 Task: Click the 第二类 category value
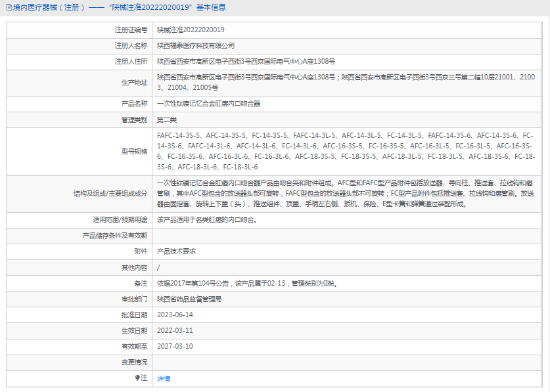click(167, 120)
